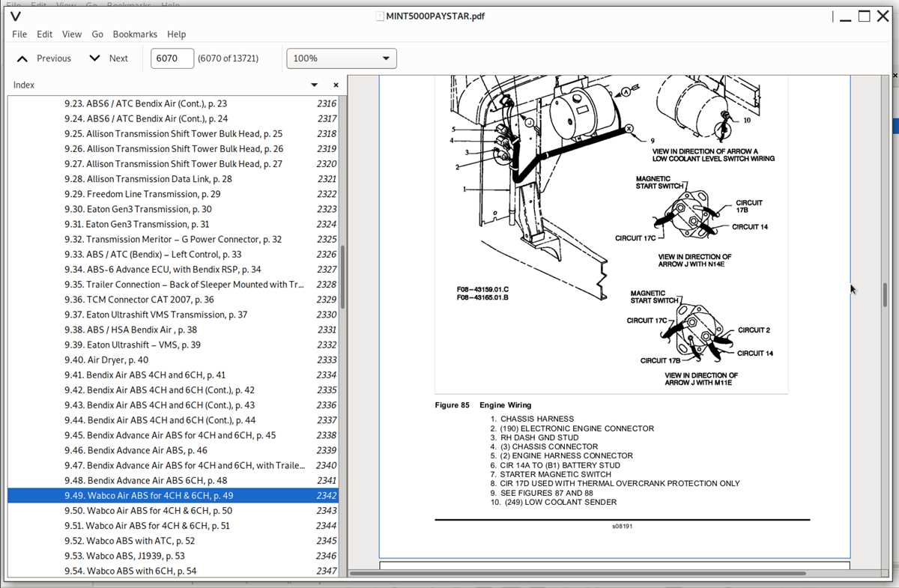Jump to 9.36 TCM Connector CAT 2007

(x=173, y=300)
